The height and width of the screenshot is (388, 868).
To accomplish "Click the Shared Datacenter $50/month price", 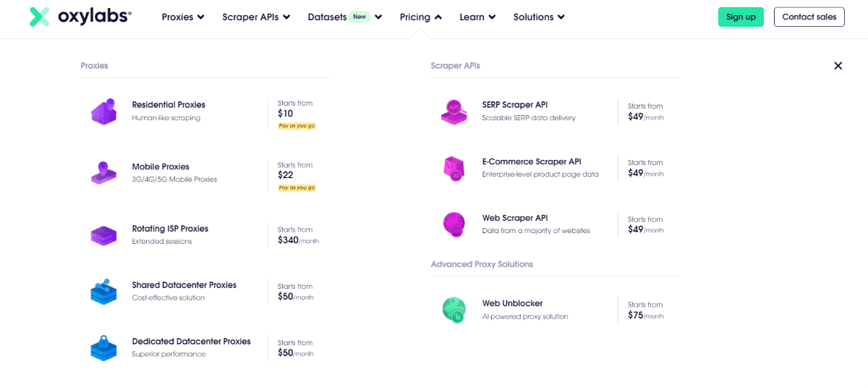I will [x=296, y=297].
